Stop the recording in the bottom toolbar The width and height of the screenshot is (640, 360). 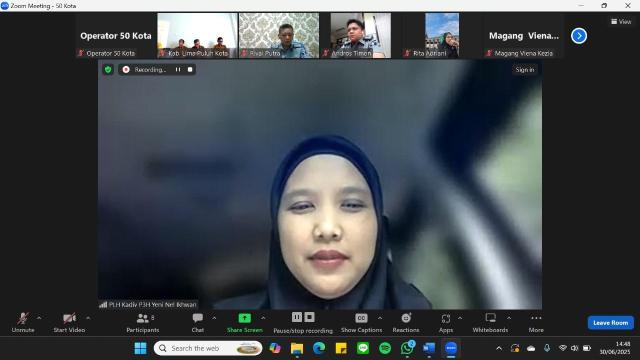pyautogui.click(x=309, y=317)
